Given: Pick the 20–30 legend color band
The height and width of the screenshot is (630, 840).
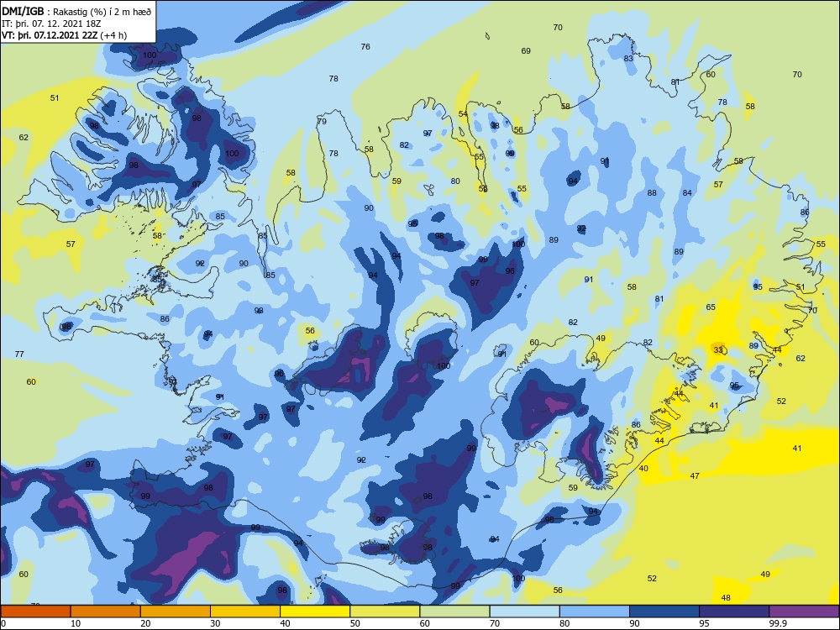Looking at the screenshot, I should [x=176, y=612].
